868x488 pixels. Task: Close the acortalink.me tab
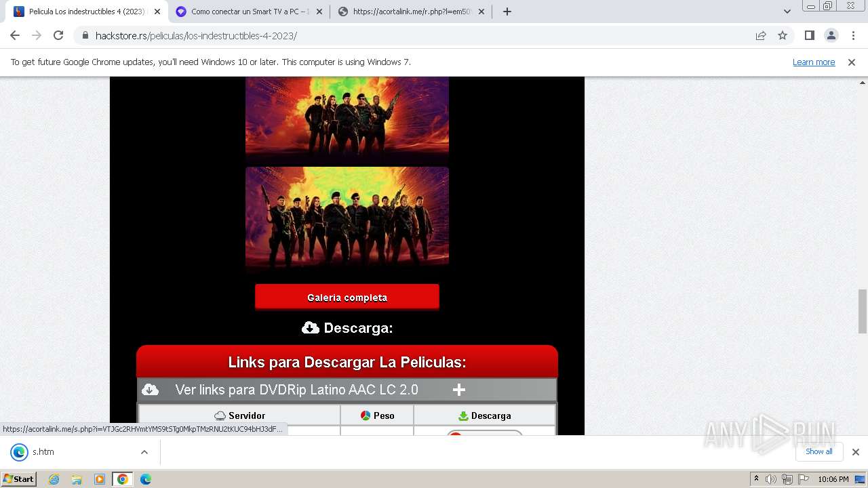(482, 12)
